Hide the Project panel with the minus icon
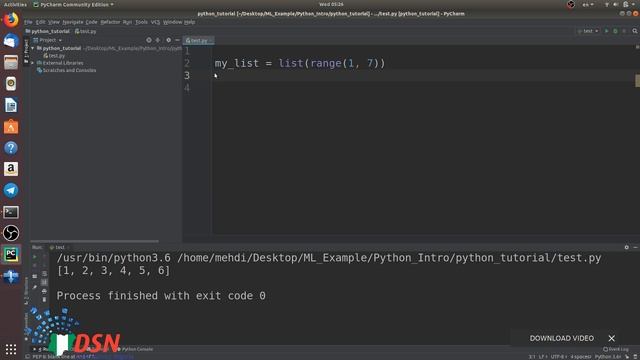 coord(178,40)
